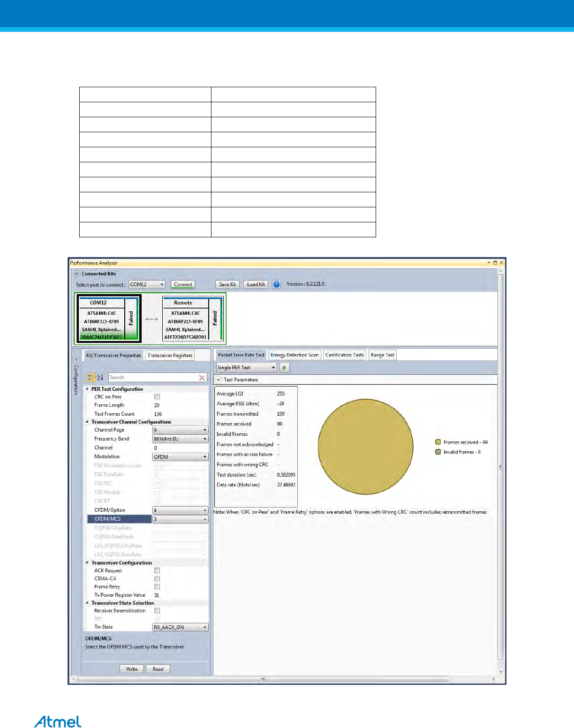The image size is (574, 728).
Task: Open the Energy Detection Scan tab
Action: (x=295, y=355)
